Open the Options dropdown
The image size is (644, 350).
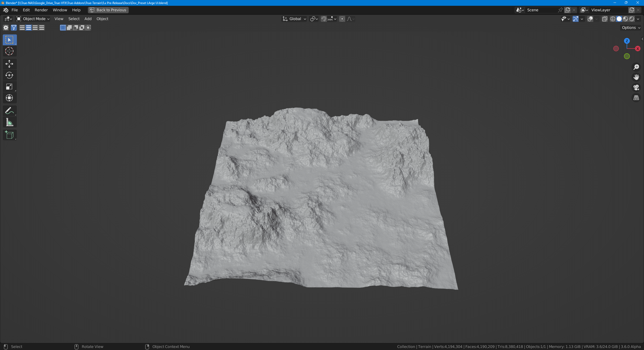point(631,28)
